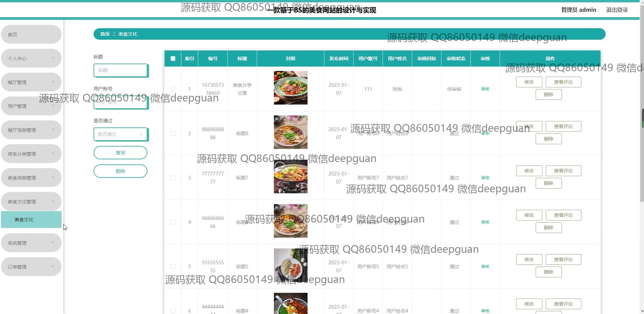Click 查看评论 for 标题8 row
The height and width of the screenshot is (314, 644).
(x=564, y=126)
